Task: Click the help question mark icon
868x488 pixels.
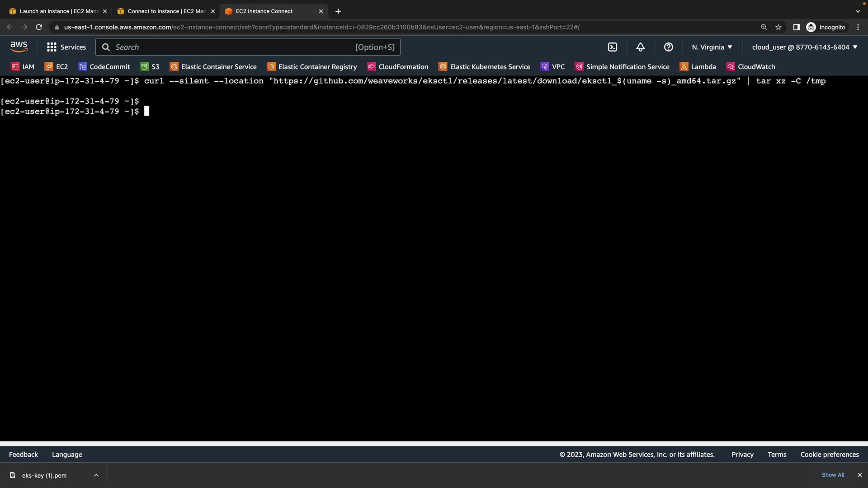Action: [668, 47]
